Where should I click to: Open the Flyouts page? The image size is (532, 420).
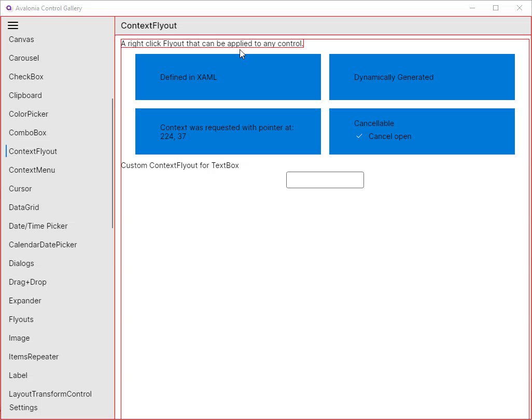21,319
